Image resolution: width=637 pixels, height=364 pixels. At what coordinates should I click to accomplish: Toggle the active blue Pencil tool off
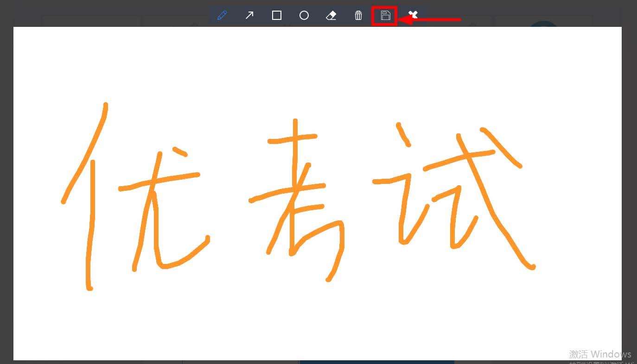(222, 15)
